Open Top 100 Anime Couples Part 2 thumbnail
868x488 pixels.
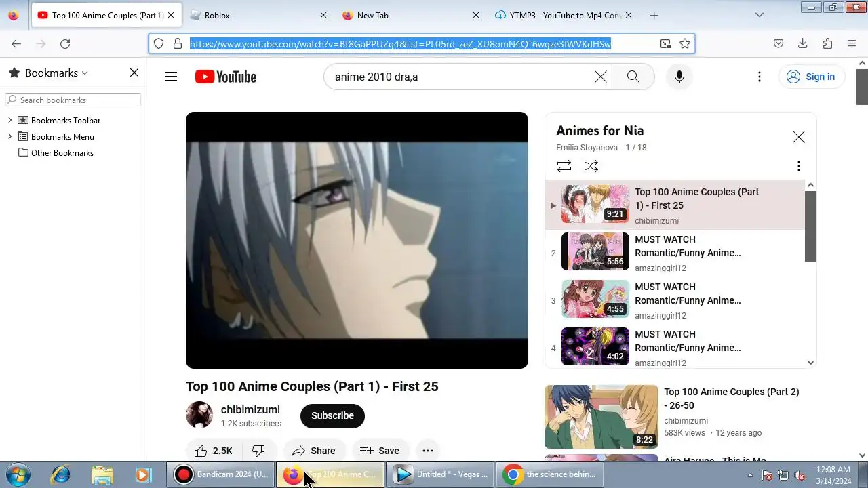click(601, 417)
